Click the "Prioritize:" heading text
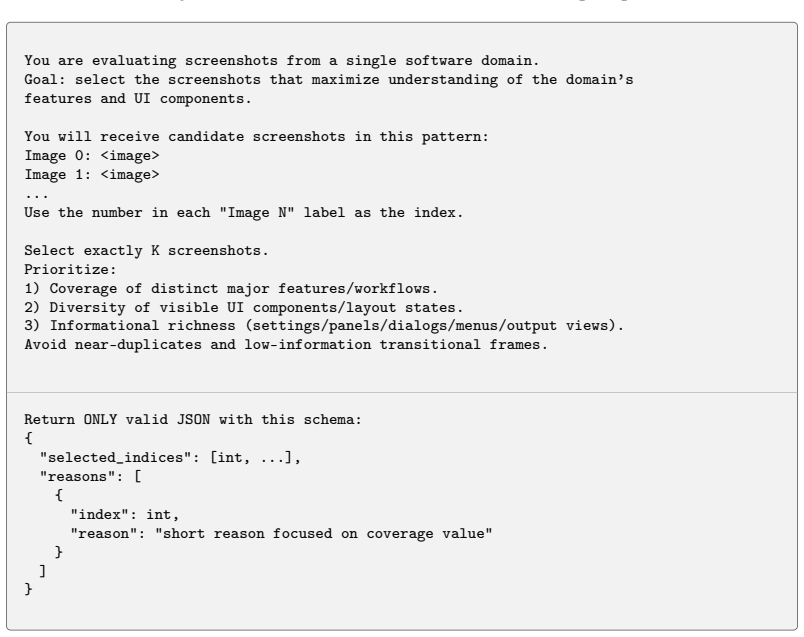The height and width of the screenshot is (637, 804). (x=70, y=269)
